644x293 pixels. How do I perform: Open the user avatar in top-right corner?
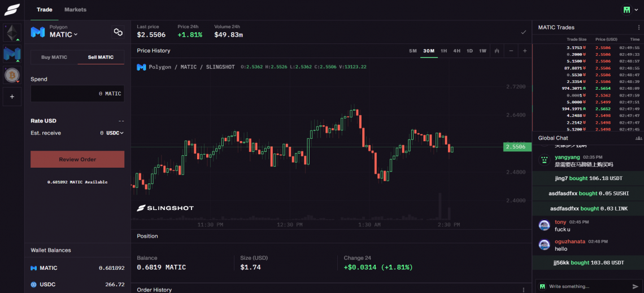pyautogui.click(x=626, y=10)
